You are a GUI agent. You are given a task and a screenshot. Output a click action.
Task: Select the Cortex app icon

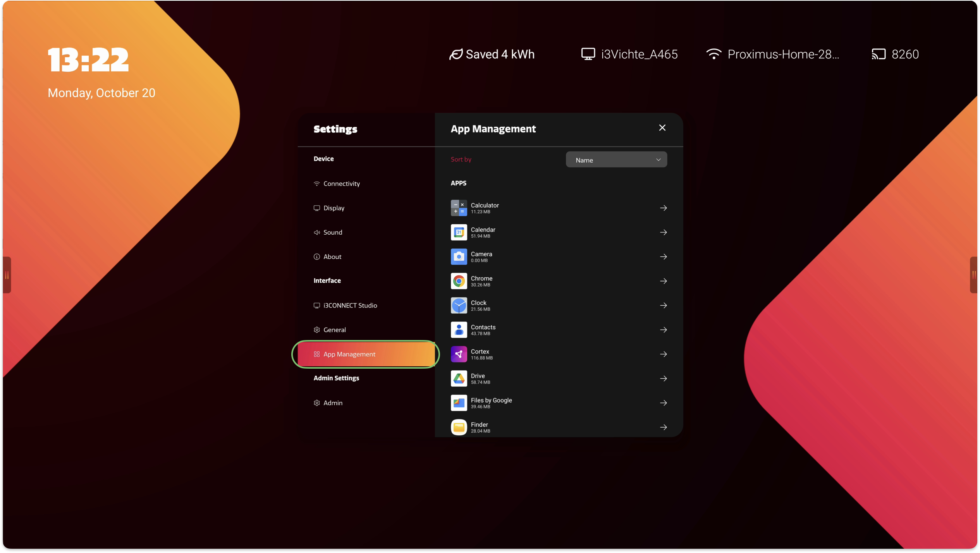459,354
